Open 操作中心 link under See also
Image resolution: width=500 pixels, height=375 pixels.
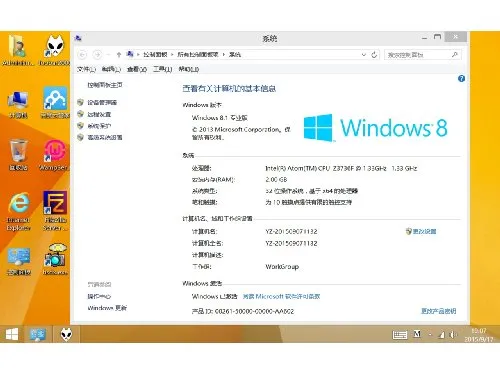pos(99,296)
